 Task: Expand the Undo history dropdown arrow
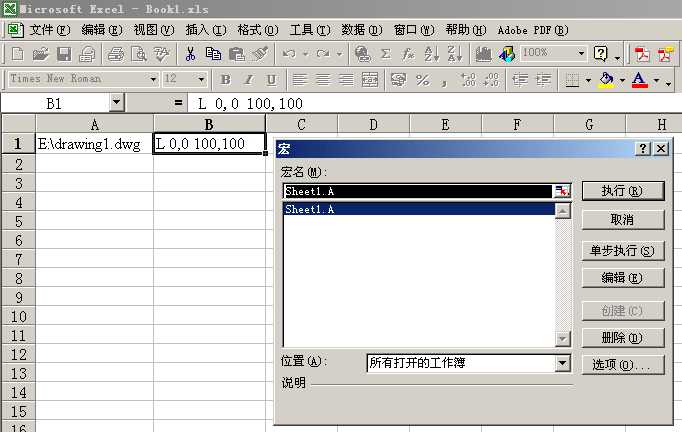pos(305,54)
